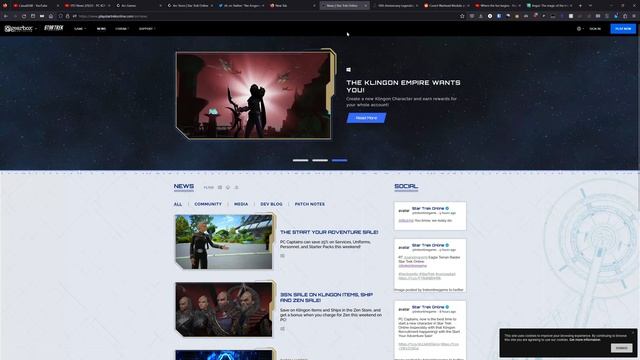Viewport: 640px width, 360px height.
Task: Click the News section heading
Action: pyautogui.click(x=184, y=187)
